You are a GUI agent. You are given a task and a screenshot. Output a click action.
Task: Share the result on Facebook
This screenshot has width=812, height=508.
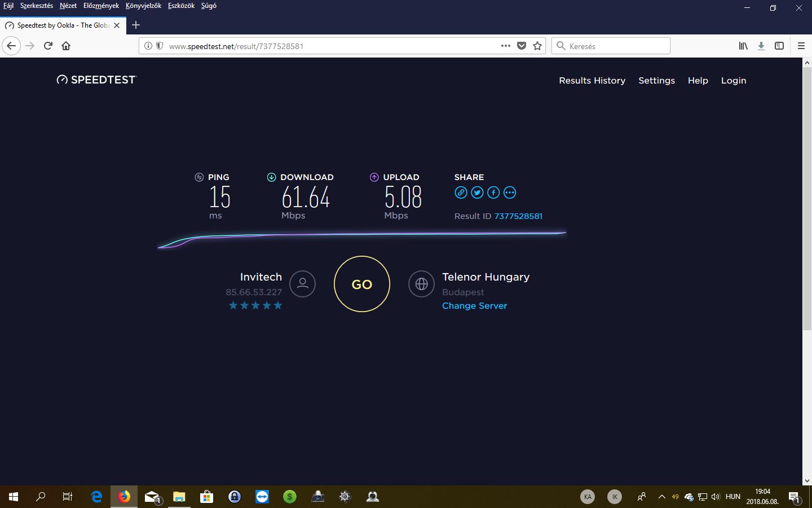pos(493,192)
